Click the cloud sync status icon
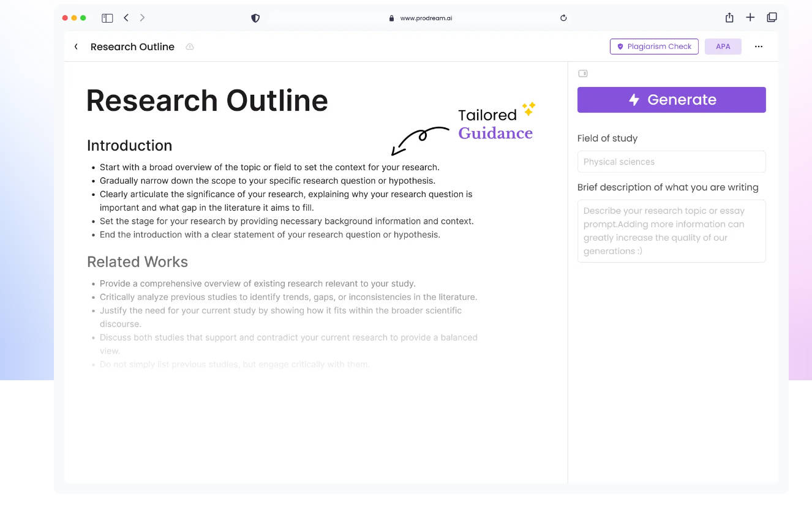Image resolution: width=812 pixels, height=510 pixels. click(x=190, y=47)
